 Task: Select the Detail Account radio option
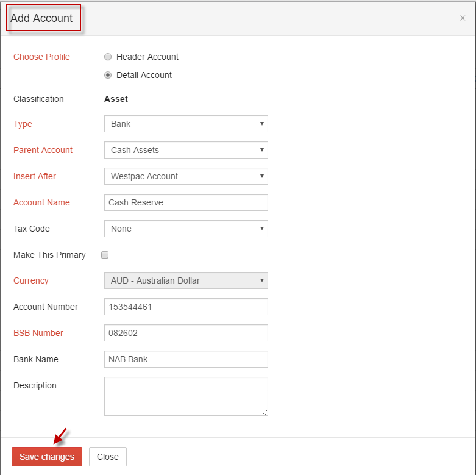(108, 75)
